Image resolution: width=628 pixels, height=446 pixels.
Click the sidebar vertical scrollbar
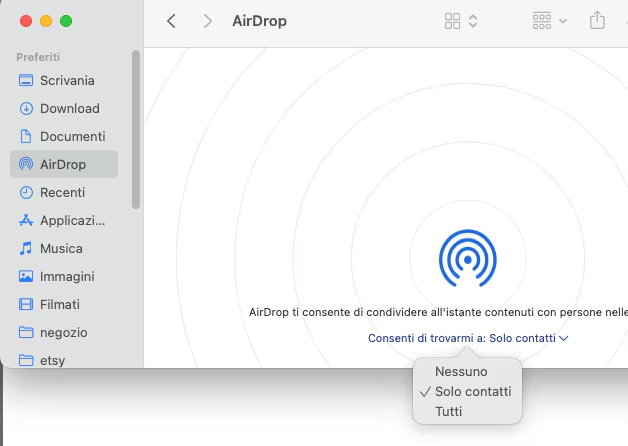(x=136, y=129)
